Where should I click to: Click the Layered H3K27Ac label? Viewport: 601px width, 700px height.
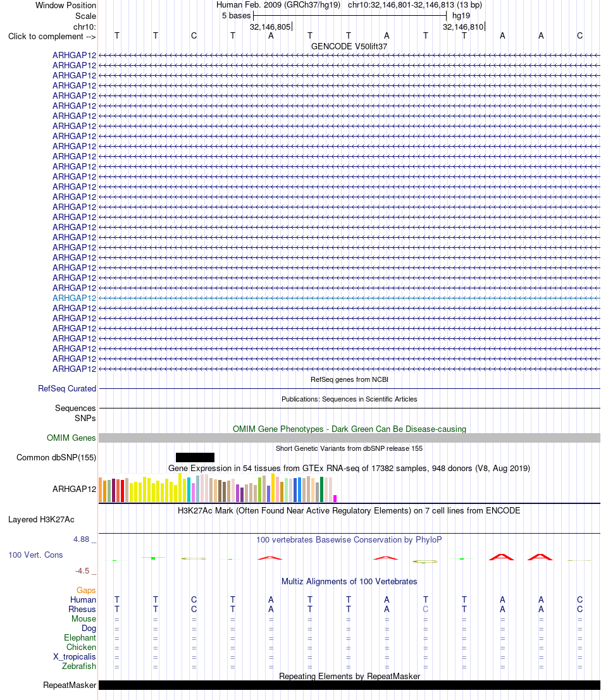41,520
